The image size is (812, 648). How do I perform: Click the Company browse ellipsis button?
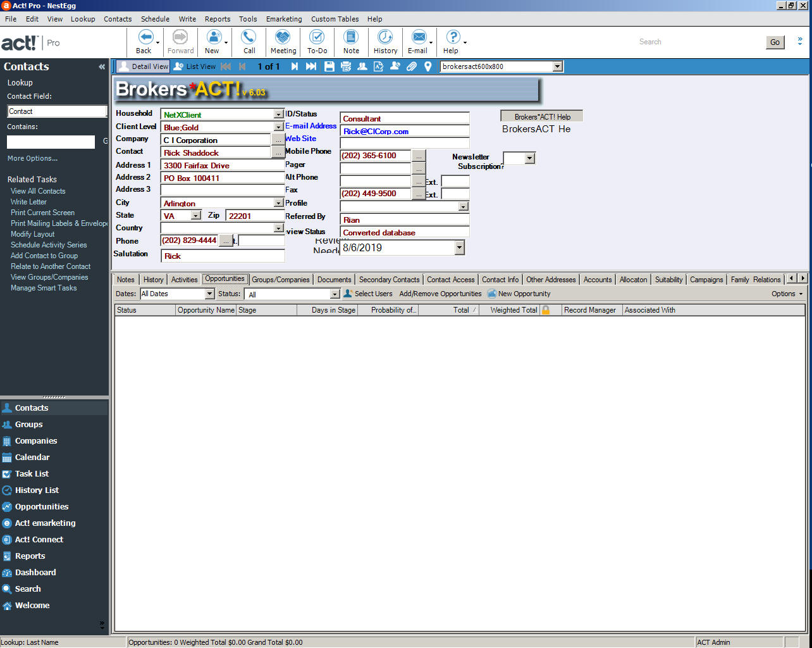point(278,140)
